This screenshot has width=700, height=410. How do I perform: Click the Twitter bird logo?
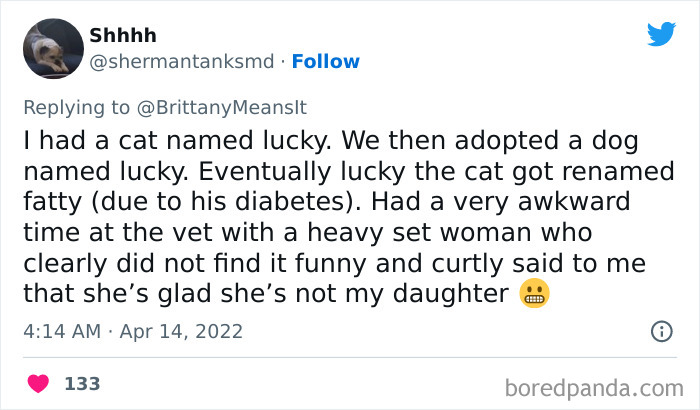point(661,34)
